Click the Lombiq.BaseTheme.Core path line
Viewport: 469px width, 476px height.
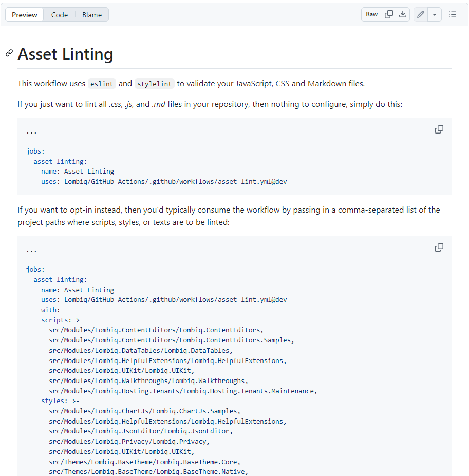coord(144,462)
